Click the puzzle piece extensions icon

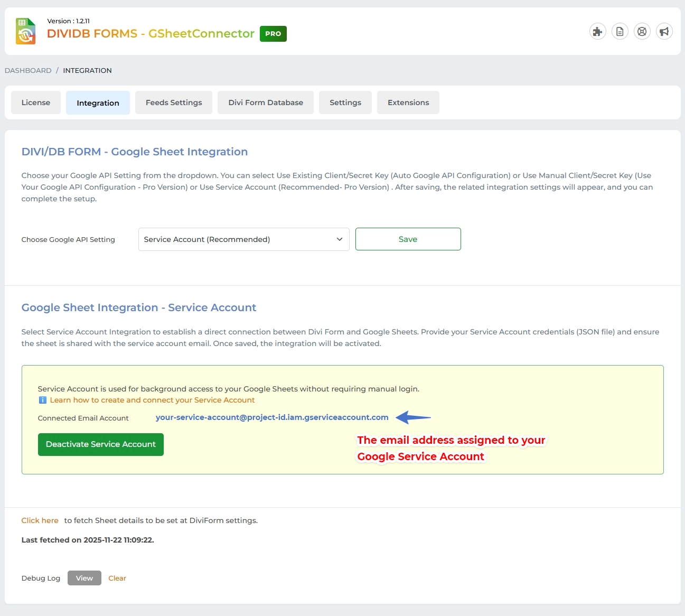[597, 32]
